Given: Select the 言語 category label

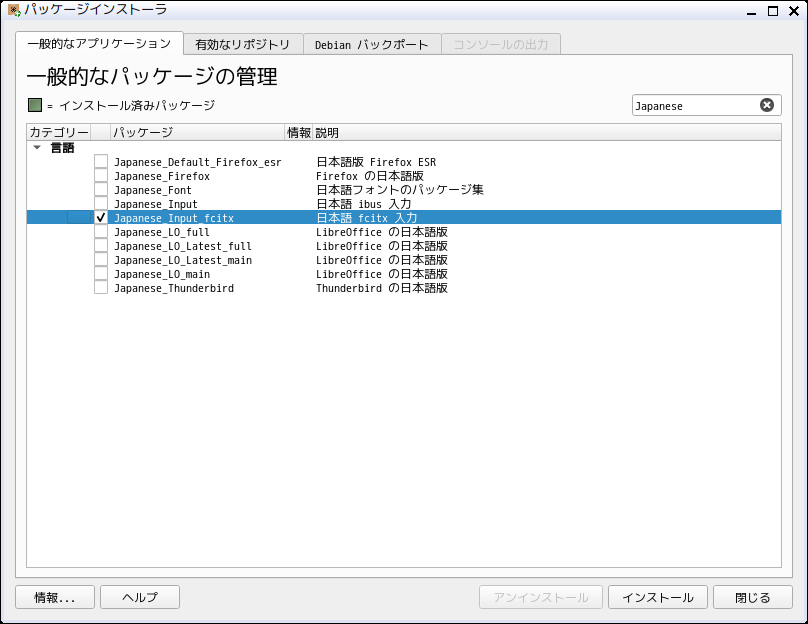Looking at the screenshot, I should pyautogui.click(x=62, y=148).
